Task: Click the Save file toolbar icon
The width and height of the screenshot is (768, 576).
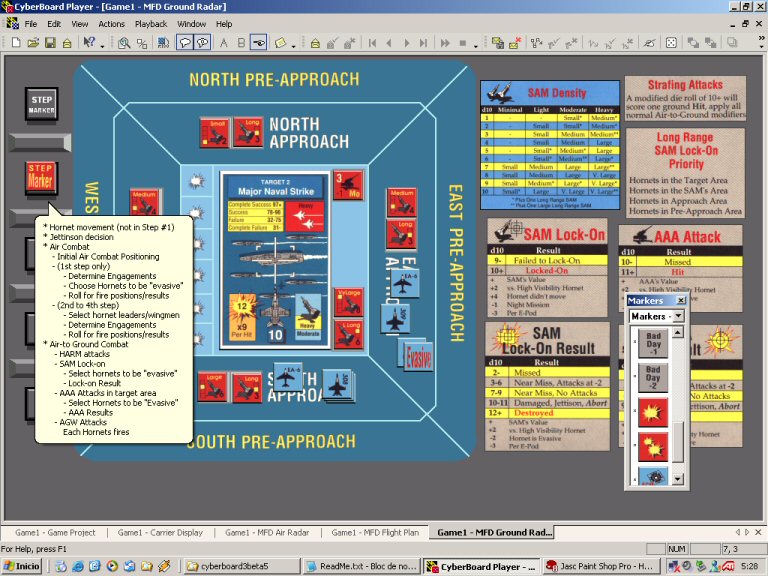Action: 50,43
